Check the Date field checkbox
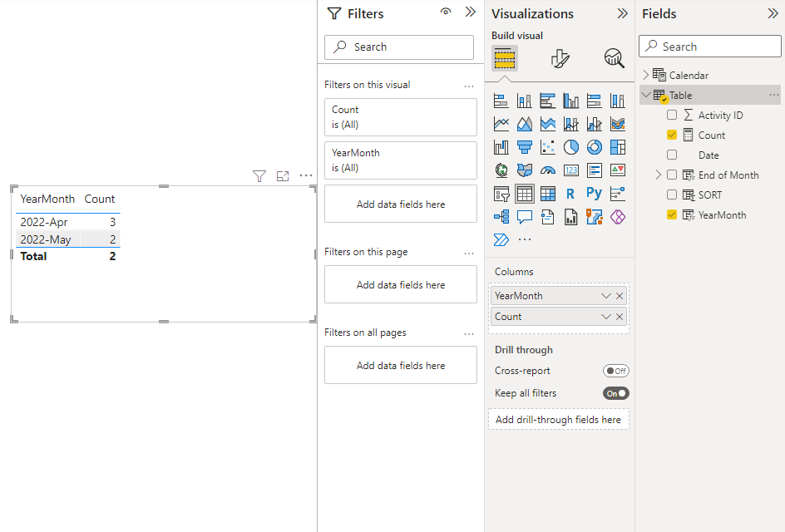This screenshot has height=532, width=785. coord(672,155)
